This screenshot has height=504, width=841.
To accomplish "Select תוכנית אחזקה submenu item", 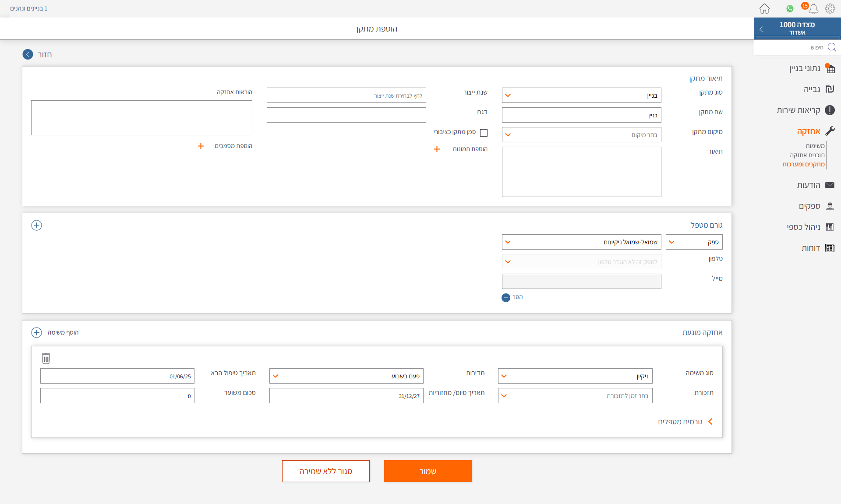I will point(807,155).
